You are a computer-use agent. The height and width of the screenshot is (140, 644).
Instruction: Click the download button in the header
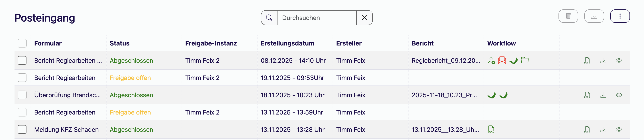(594, 16)
